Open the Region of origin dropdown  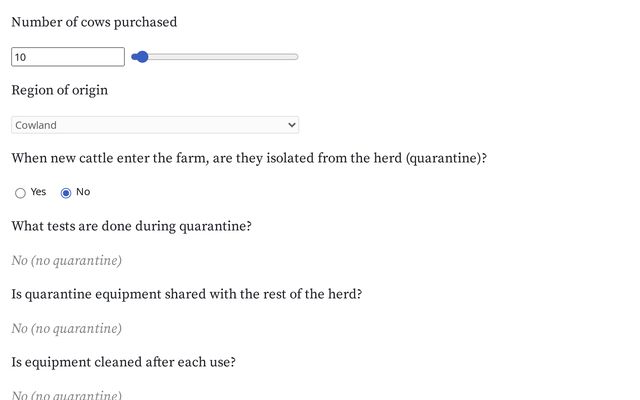(x=154, y=125)
